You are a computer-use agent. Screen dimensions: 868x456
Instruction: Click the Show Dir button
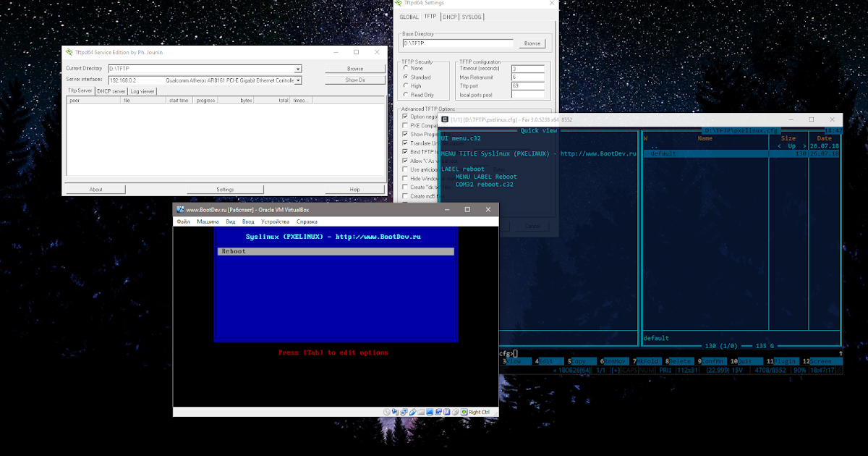point(354,80)
